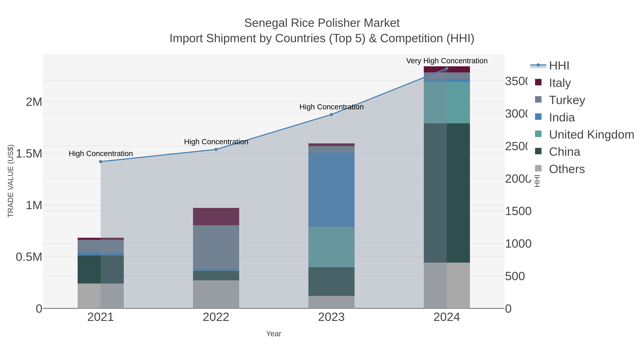Click the 'Year' axis title
Viewport: 644px width, 362px height.
(x=274, y=334)
